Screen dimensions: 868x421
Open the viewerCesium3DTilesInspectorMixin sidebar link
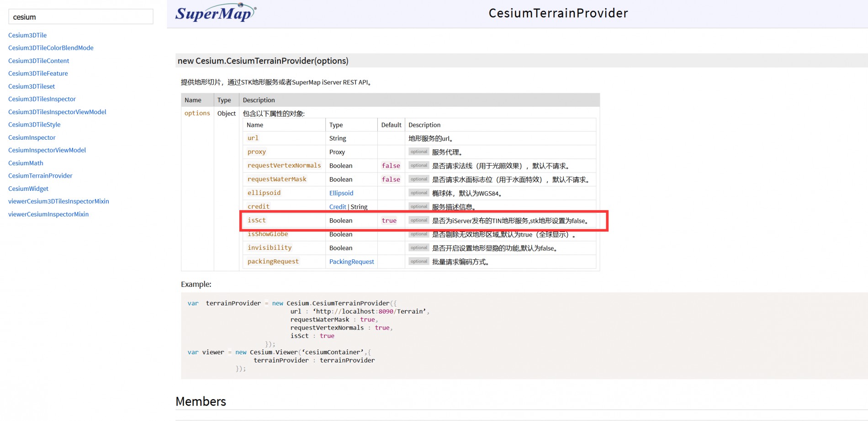[58, 201]
